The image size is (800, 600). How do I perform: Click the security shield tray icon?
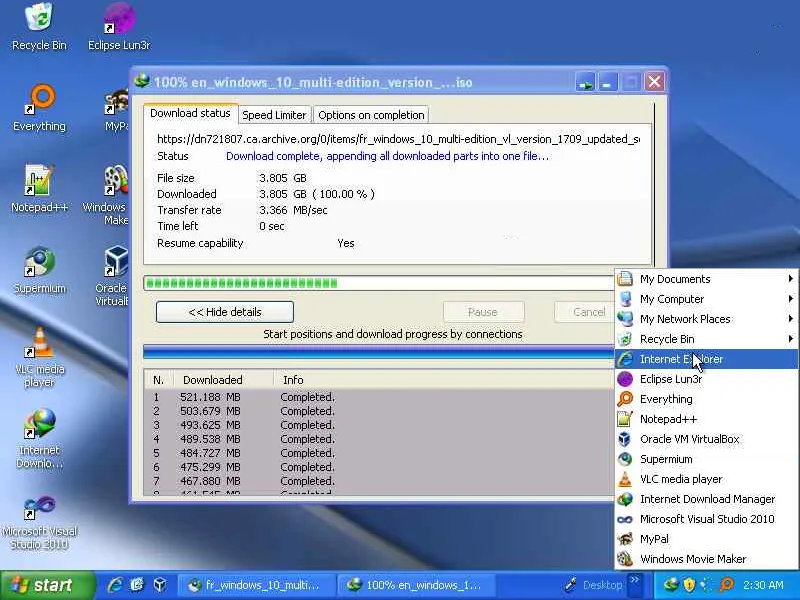[689, 585]
